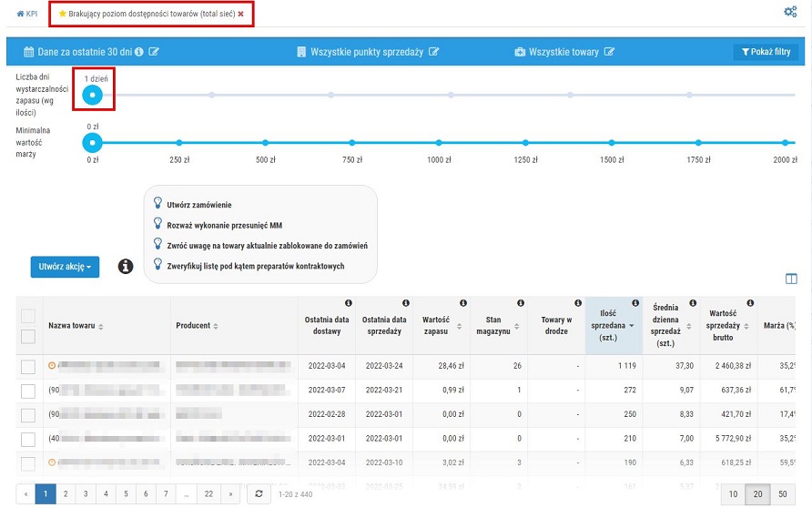Show info for Średnia dzienna sprzedaż column
The width and height of the screenshot is (812, 508).
pyautogui.click(x=693, y=303)
